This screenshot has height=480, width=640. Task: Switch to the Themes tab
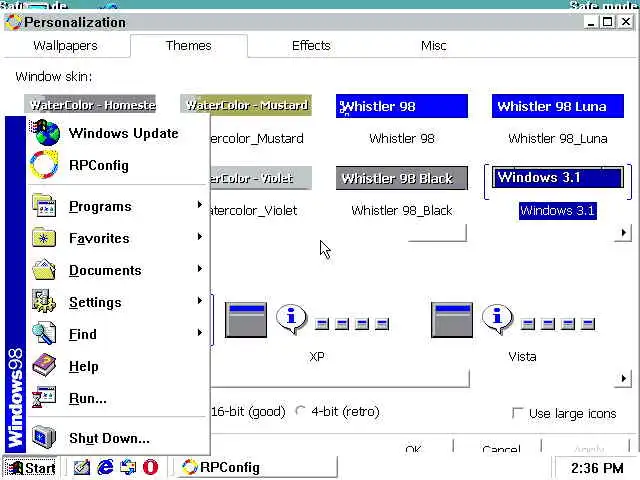[189, 45]
